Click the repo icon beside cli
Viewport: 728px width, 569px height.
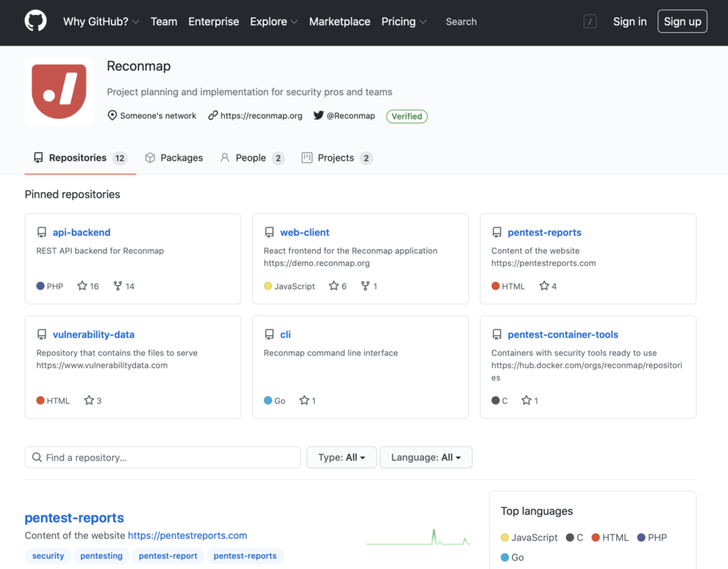269,334
